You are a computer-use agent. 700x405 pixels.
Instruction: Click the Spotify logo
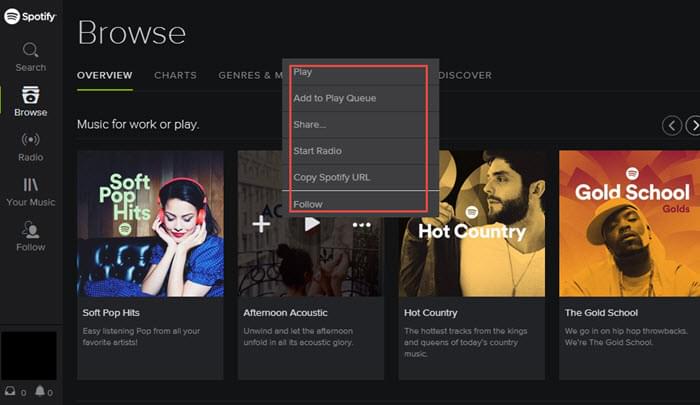point(29,17)
